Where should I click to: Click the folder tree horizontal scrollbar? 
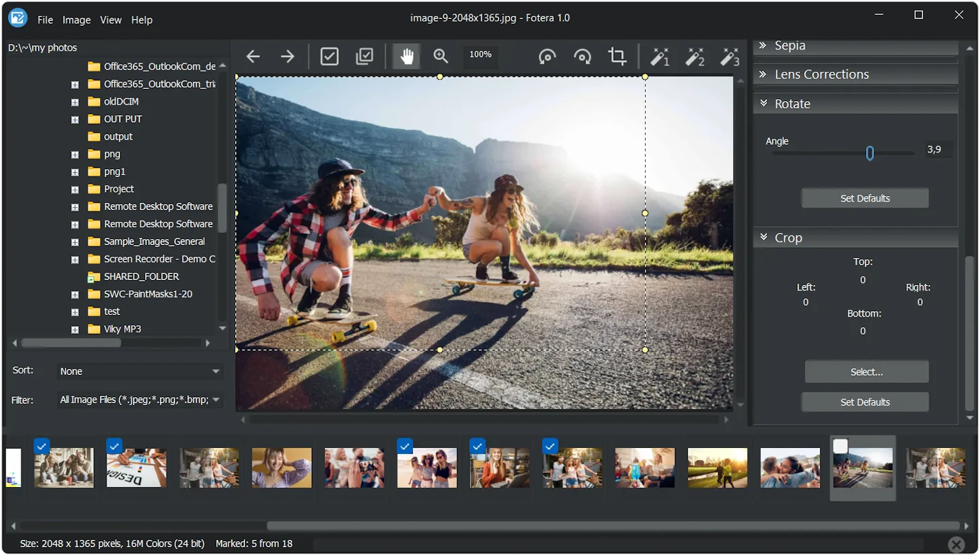tap(71, 343)
